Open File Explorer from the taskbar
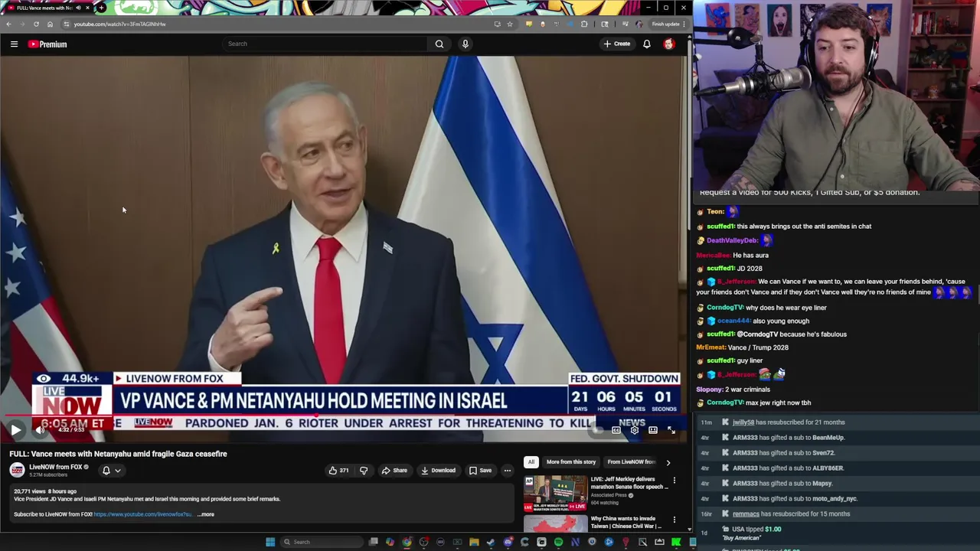Image resolution: width=980 pixels, height=551 pixels. [474, 542]
